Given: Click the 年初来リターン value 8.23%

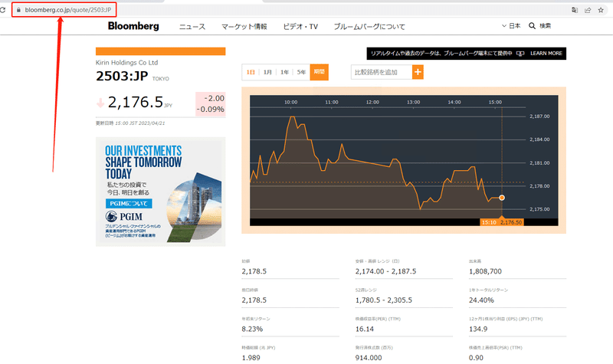Looking at the screenshot, I should (252, 330).
